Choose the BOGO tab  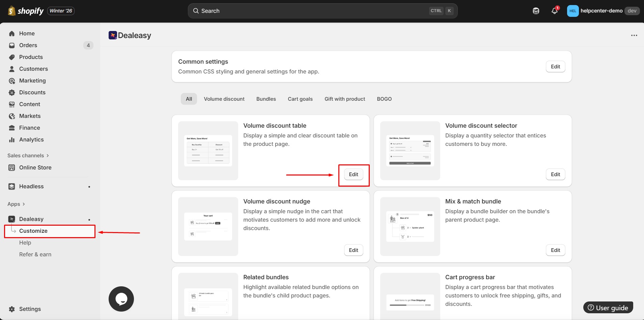384,99
